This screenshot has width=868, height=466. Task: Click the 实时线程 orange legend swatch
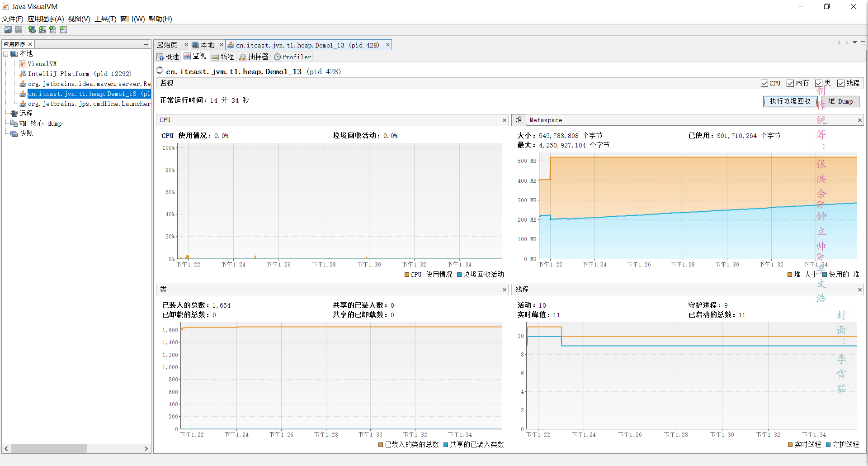(x=790, y=445)
